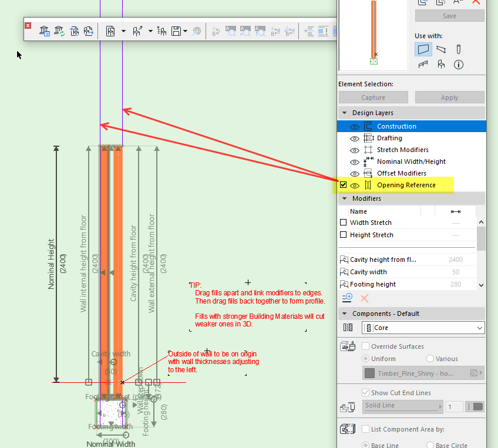Collapse the Components - Default section

tap(344, 314)
